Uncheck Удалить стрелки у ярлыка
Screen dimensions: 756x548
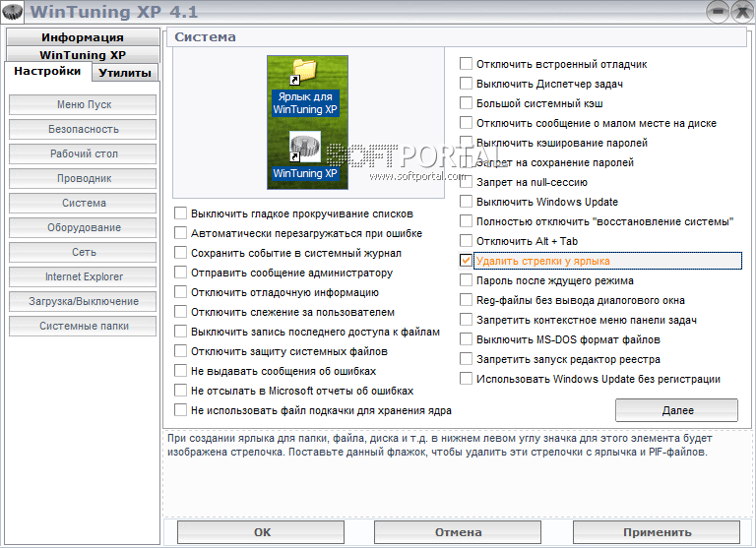click(x=466, y=261)
